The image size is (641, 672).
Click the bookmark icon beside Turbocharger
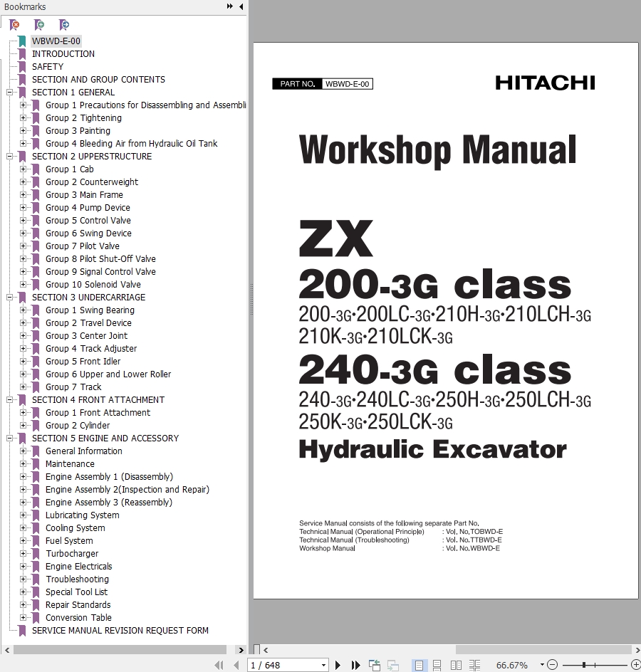pyautogui.click(x=36, y=554)
